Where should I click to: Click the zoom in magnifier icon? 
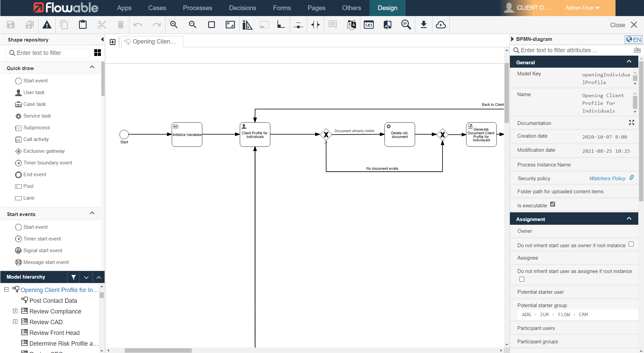174,24
